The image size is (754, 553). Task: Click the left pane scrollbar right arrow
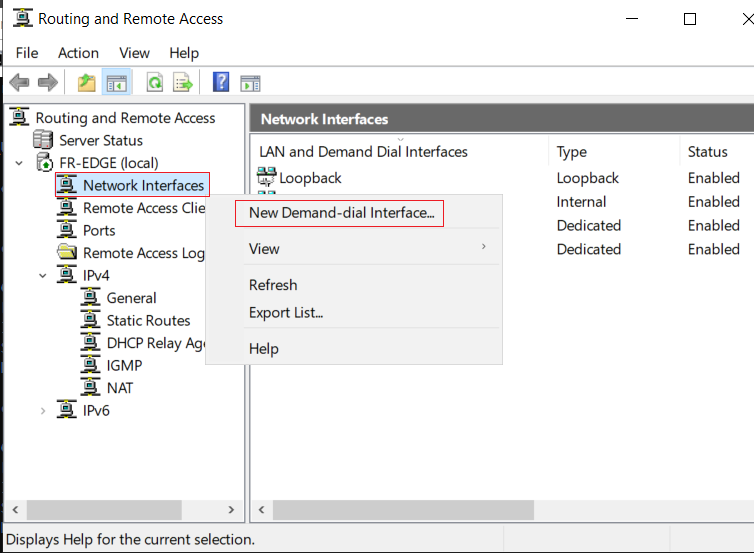coord(231,510)
